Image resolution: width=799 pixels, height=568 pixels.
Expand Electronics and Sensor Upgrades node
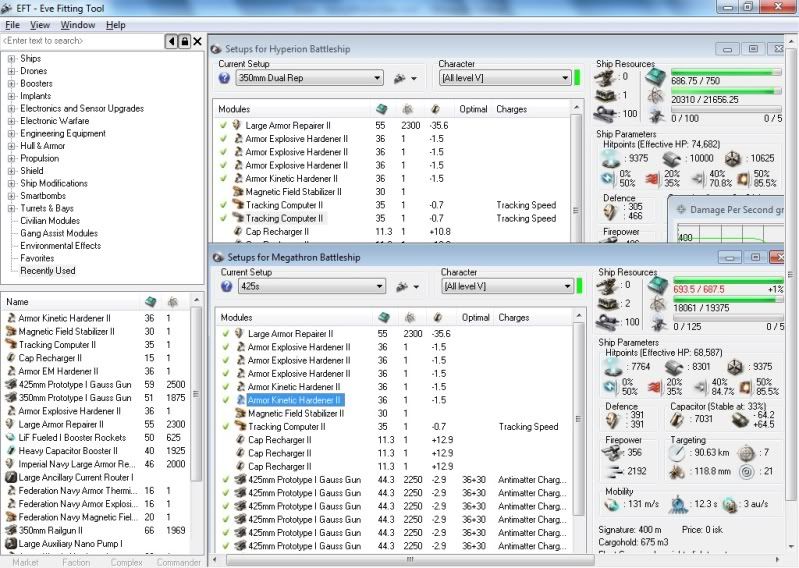[x=11, y=109]
